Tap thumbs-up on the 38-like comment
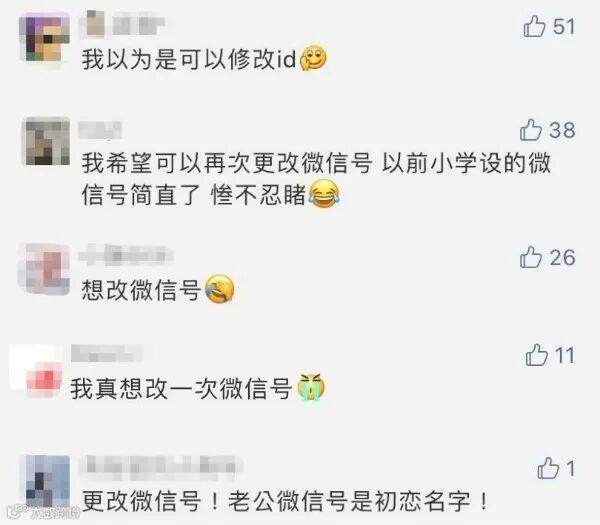Screen dimensions: 600x525 531,130
